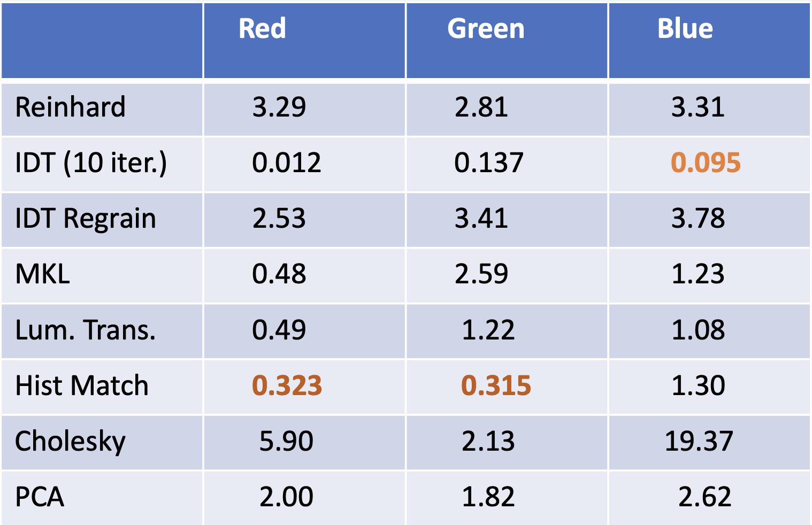Select the IDT (10 iter.) row label
Image resolution: width=812 pixels, height=525 pixels.
(x=91, y=163)
